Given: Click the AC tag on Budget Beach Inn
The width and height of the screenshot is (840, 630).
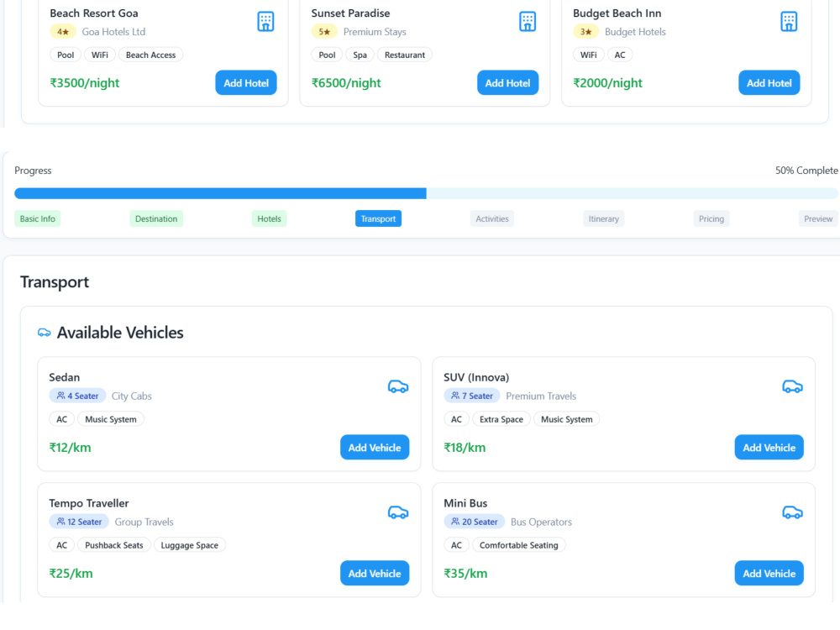Looking at the screenshot, I should tap(620, 55).
